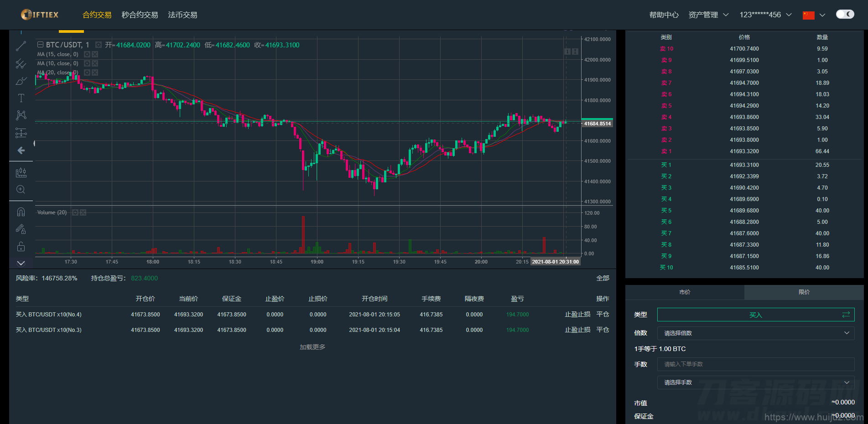
Task: Click the maximize pane double-arrow icon
Action: click(575, 52)
